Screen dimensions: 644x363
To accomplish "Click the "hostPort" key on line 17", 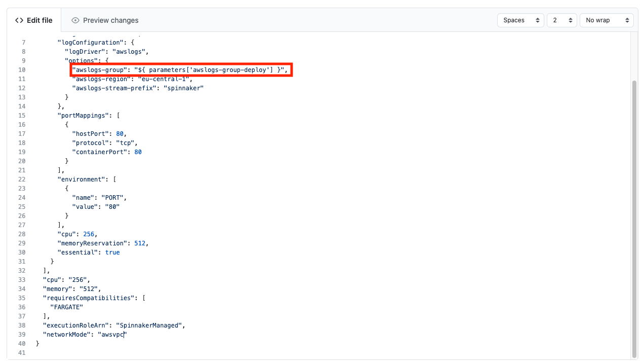I will [x=91, y=134].
